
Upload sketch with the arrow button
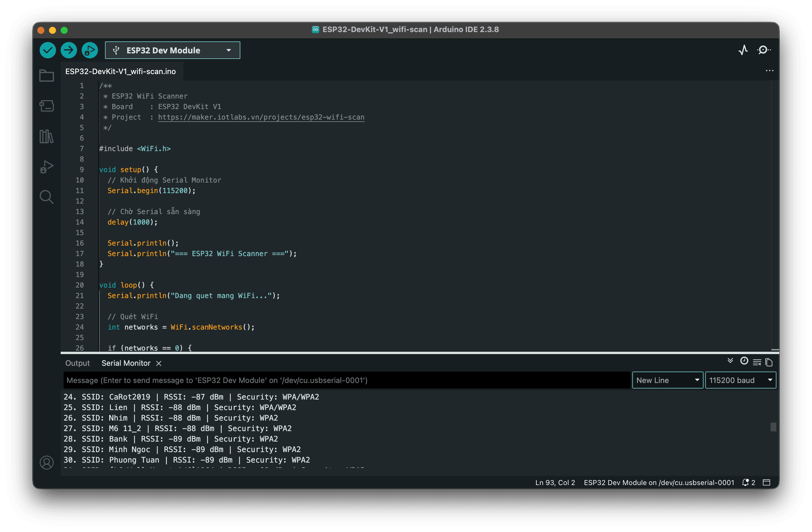click(69, 50)
